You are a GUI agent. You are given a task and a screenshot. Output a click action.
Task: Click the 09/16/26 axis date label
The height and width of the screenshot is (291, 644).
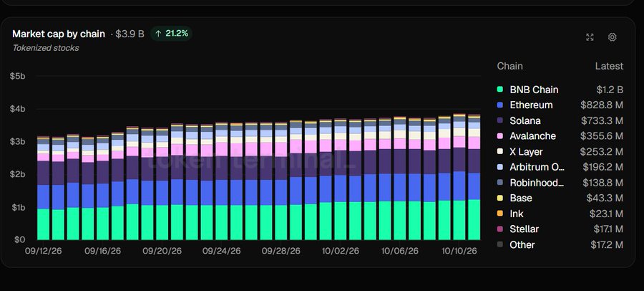[102, 251]
